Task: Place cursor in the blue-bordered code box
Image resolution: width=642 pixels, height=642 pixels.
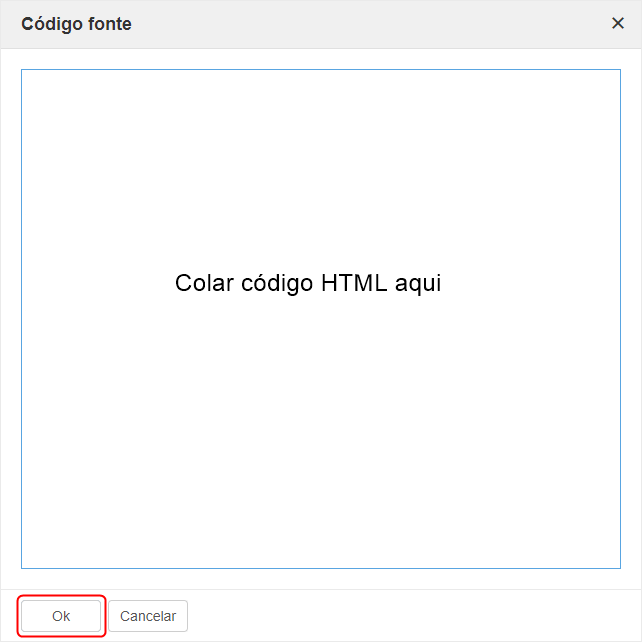Action: coord(321,319)
